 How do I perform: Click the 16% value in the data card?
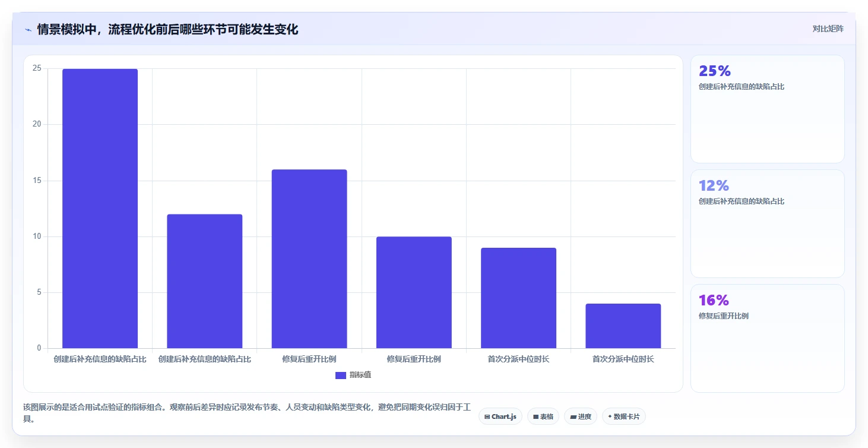click(714, 300)
